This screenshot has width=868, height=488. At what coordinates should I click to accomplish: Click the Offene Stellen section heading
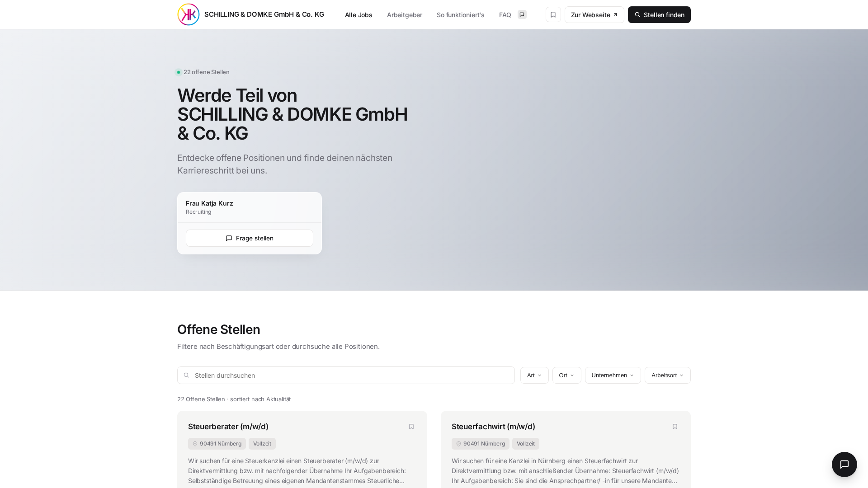(x=219, y=329)
